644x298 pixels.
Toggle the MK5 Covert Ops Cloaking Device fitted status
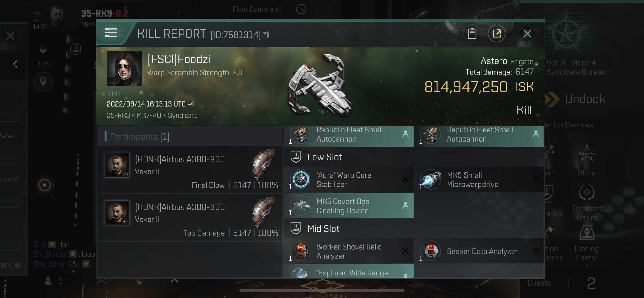coord(405,206)
